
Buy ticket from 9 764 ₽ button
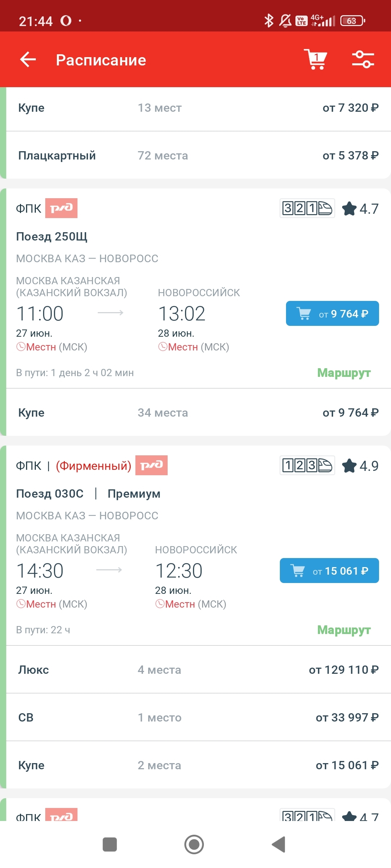(x=332, y=314)
